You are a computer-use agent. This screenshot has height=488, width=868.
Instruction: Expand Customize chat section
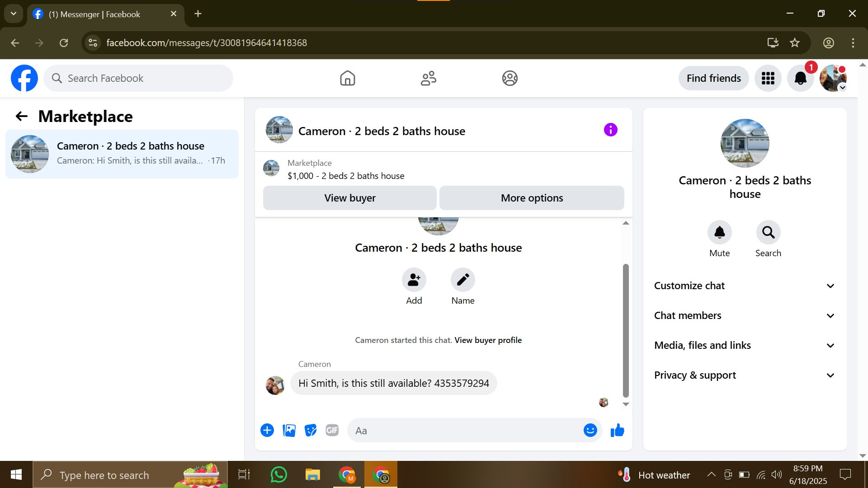(745, 286)
